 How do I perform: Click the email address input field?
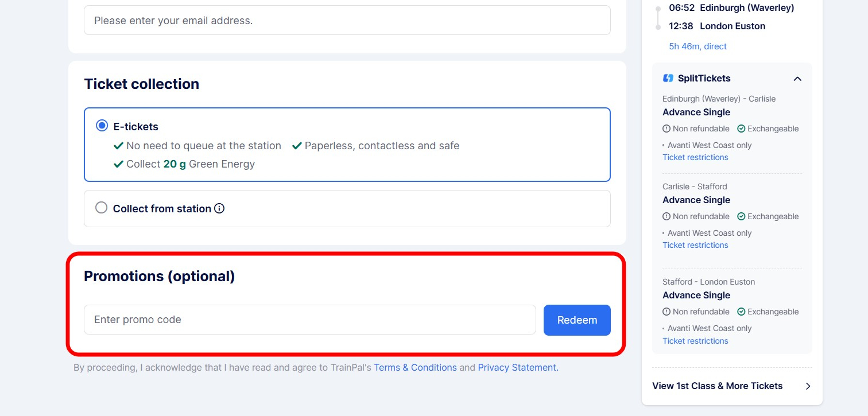(x=347, y=21)
